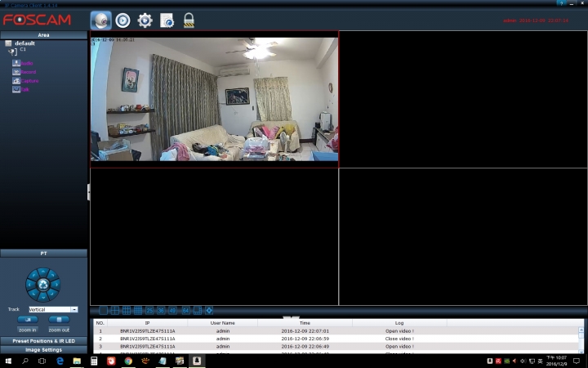
Task: Select log row with time 22:07:01
Action: pos(336,331)
